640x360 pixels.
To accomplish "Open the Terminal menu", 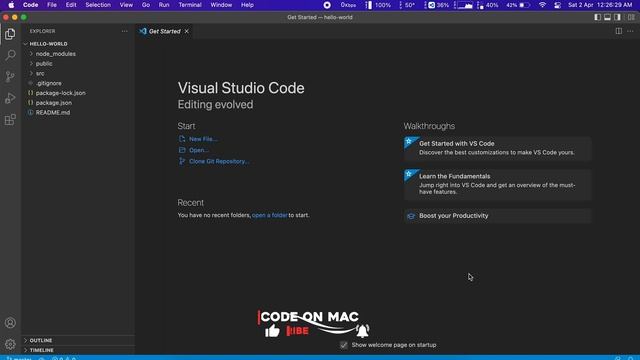I will pos(190,5).
